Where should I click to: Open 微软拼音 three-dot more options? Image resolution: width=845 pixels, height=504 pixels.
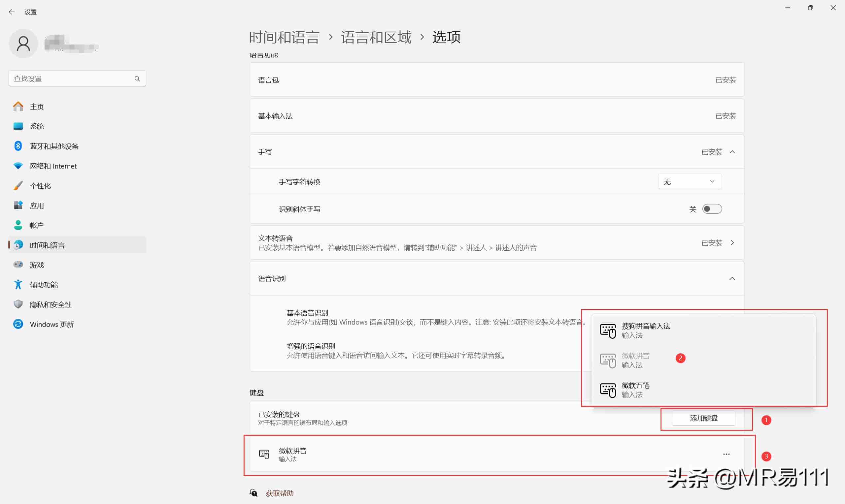(x=726, y=454)
